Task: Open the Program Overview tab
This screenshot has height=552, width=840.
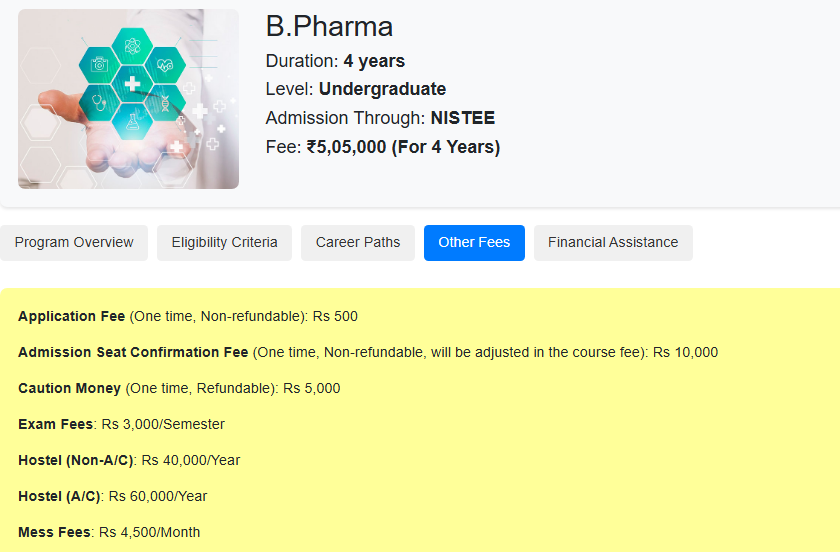Action: (x=74, y=243)
